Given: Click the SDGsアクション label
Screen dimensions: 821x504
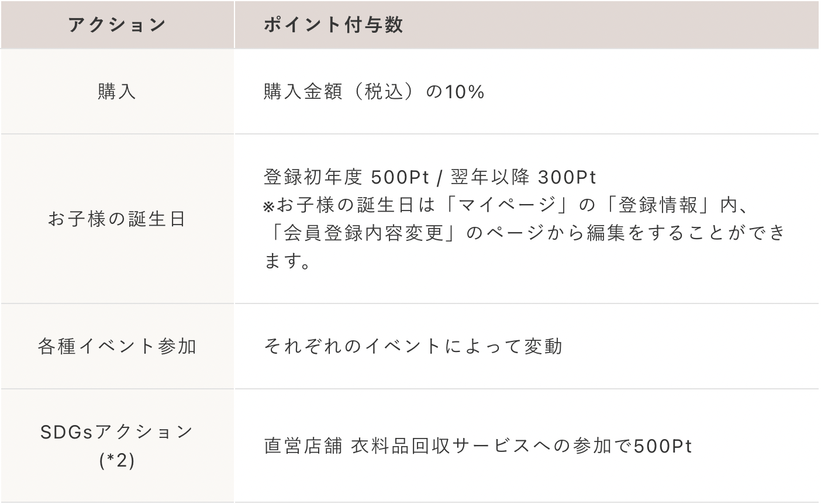Looking at the screenshot, I should click(117, 432).
